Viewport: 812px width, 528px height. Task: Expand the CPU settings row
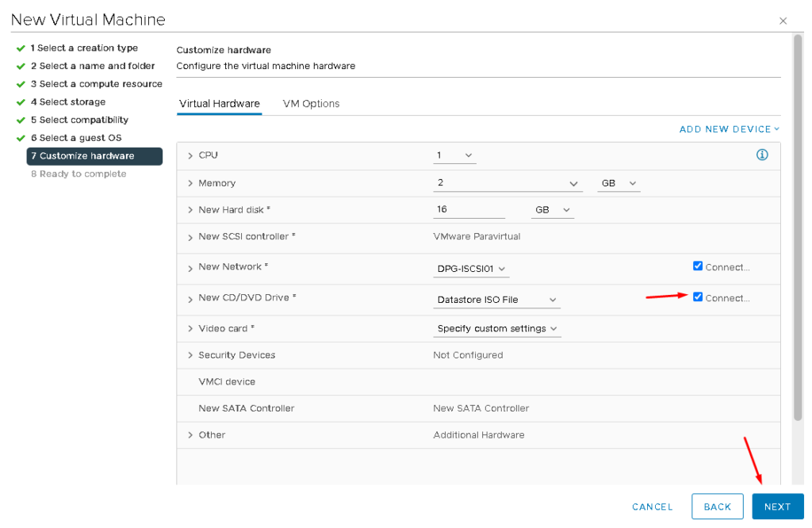[x=190, y=156]
